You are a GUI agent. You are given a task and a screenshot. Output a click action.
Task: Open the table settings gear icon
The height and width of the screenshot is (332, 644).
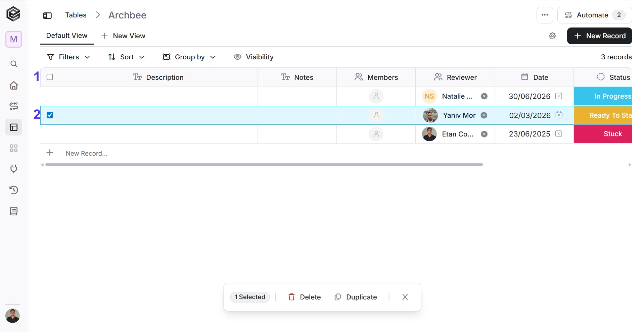[552, 36]
